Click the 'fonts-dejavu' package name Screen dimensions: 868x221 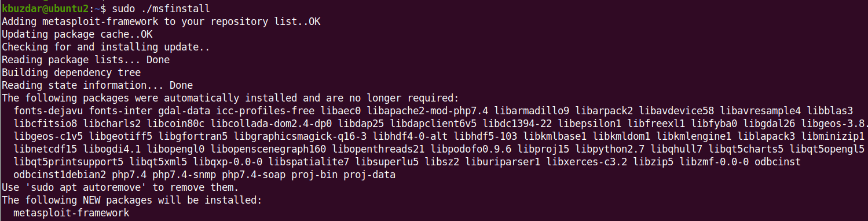coord(48,111)
